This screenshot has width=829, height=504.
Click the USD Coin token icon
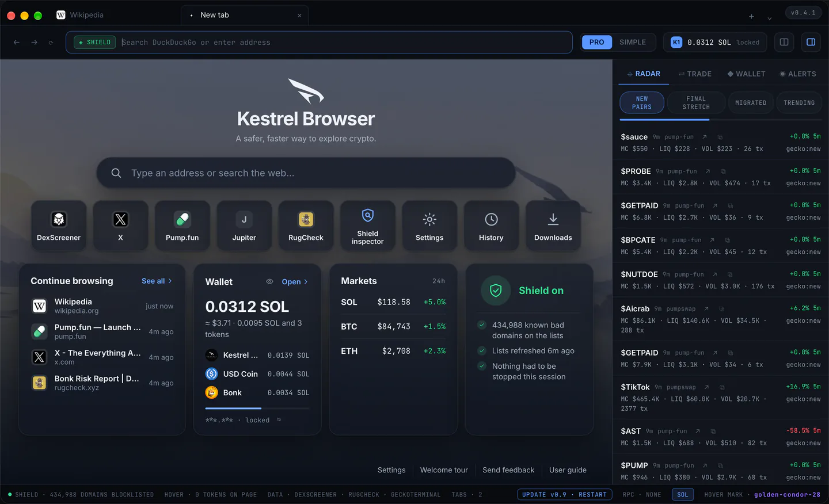pyautogui.click(x=212, y=374)
